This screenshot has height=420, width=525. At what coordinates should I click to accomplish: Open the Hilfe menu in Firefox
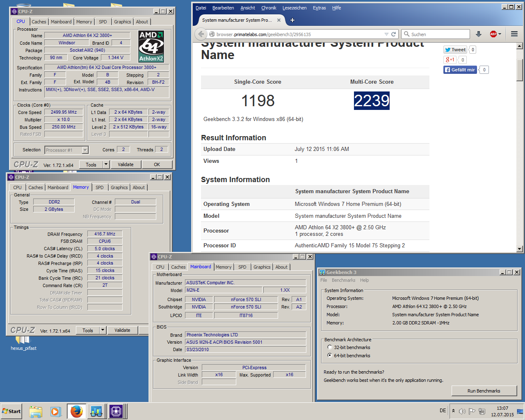(336, 8)
